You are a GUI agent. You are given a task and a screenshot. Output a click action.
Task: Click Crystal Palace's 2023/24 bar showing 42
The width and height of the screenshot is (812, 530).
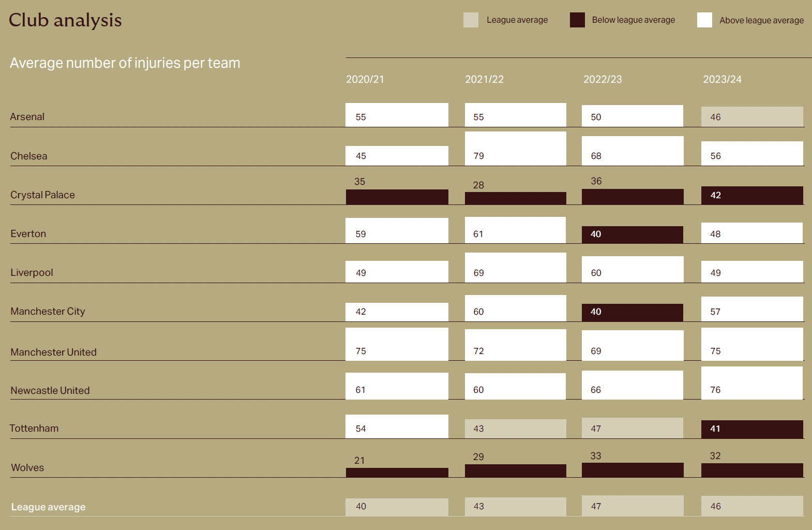[752, 195]
